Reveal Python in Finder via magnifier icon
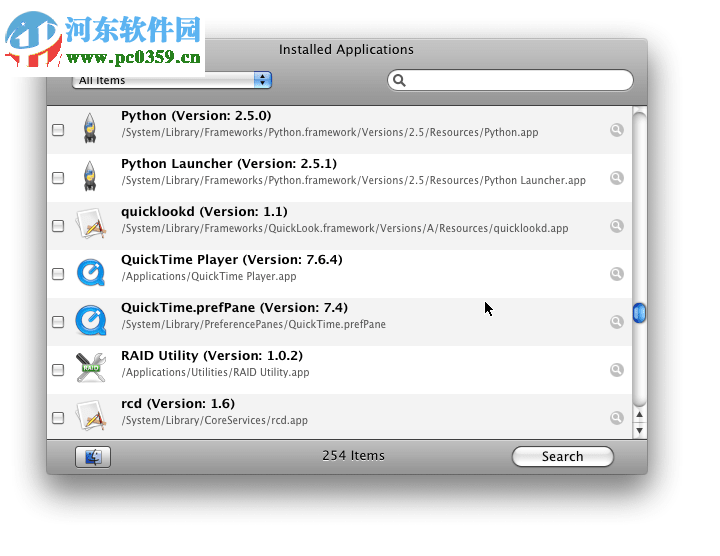Image resolution: width=720 pixels, height=556 pixels. point(617,130)
